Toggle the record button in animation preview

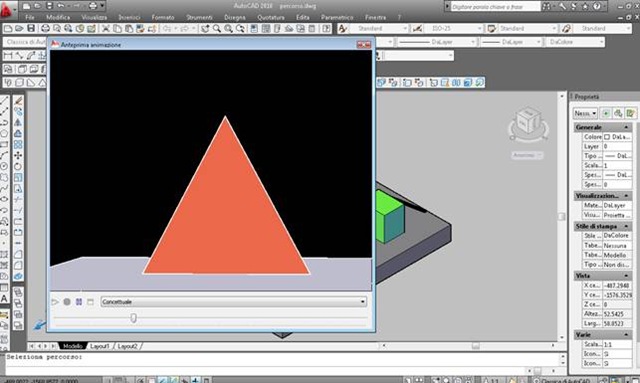[67, 302]
